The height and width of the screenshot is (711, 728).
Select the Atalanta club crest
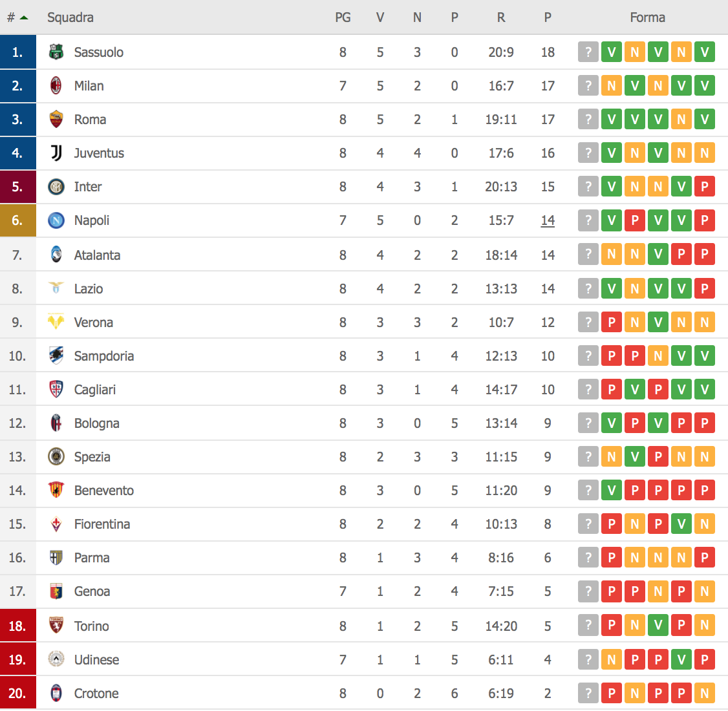click(57, 254)
